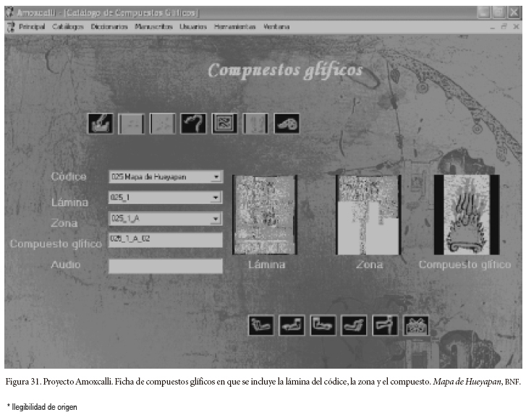
Task: Expand the Lámina dropdown
Action: (216, 197)
